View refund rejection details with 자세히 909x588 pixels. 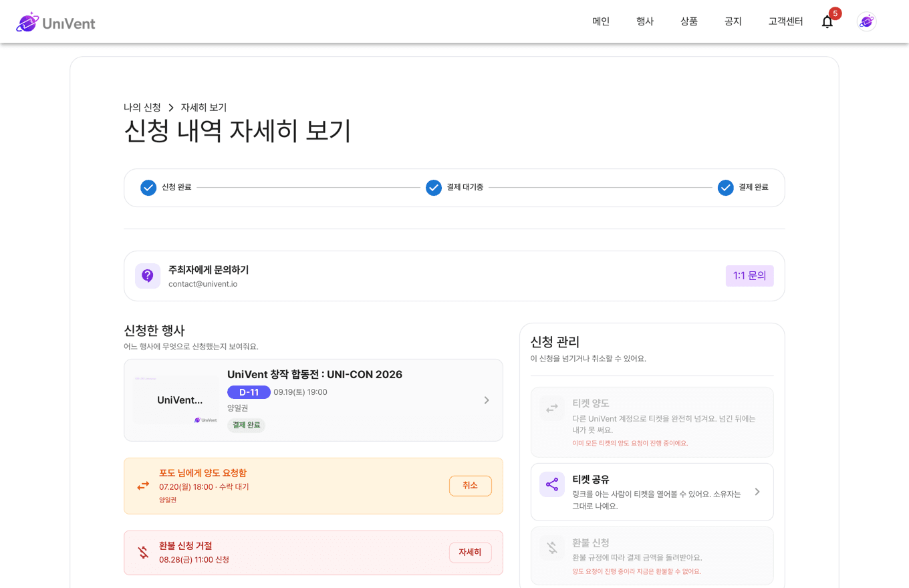pyautogui.click(x=471, y=553)
